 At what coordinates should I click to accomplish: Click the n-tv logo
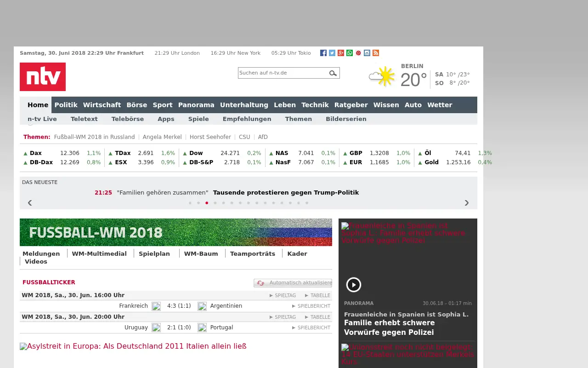coord(43,77)
